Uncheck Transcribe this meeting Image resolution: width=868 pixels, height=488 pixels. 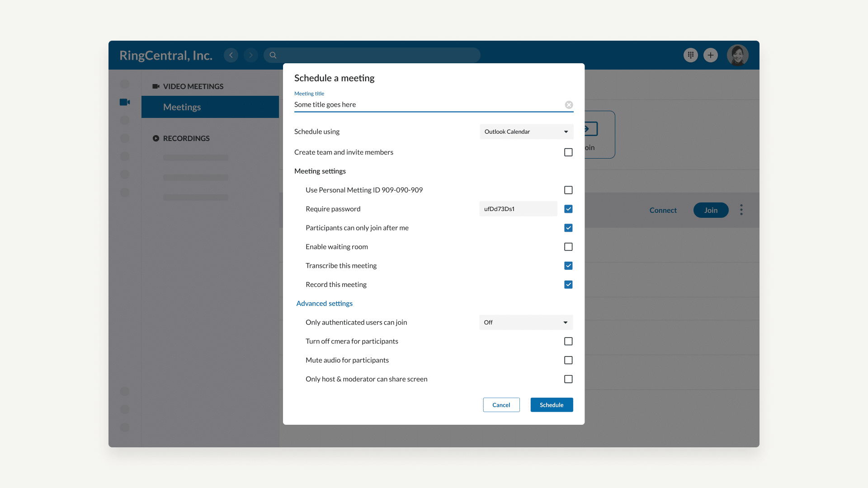point(568,266)
